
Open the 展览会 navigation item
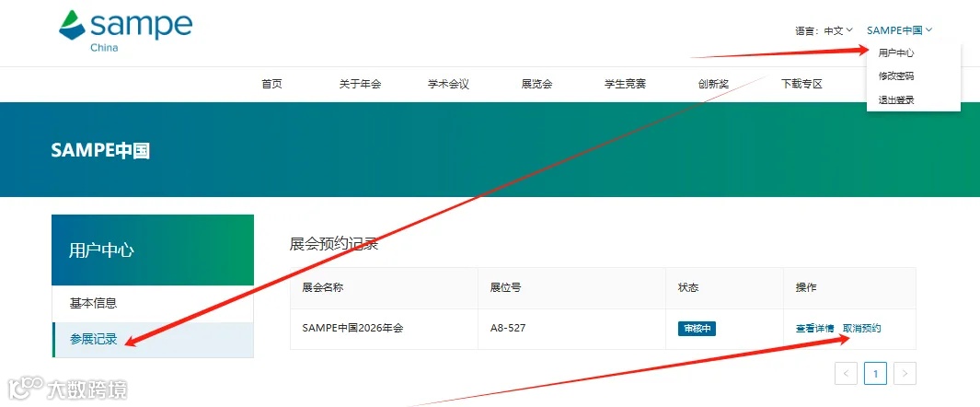pos(536,84)
